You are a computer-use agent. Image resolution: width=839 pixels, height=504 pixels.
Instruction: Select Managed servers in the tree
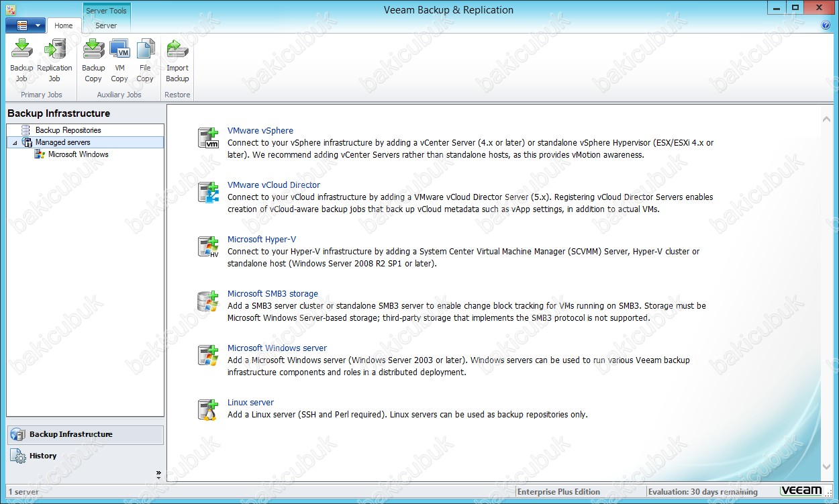[x=62, y=142]
